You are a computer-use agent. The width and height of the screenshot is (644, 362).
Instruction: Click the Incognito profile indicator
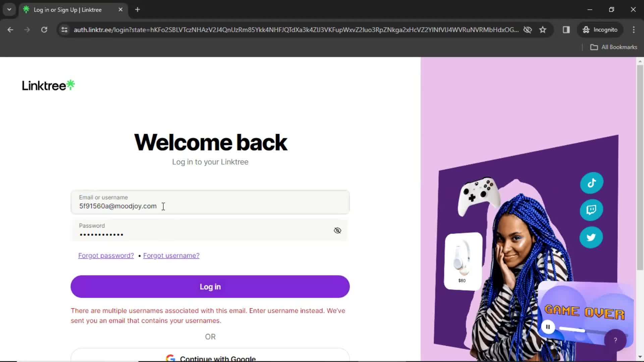600,30
